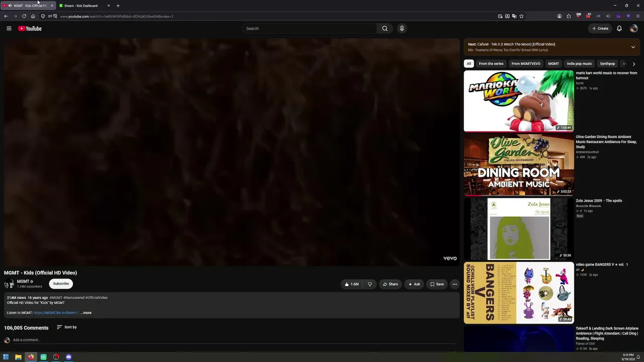644x362 pixels.
Task: Open the MGMT.lnk.to listen link
Action: (56, 313)
